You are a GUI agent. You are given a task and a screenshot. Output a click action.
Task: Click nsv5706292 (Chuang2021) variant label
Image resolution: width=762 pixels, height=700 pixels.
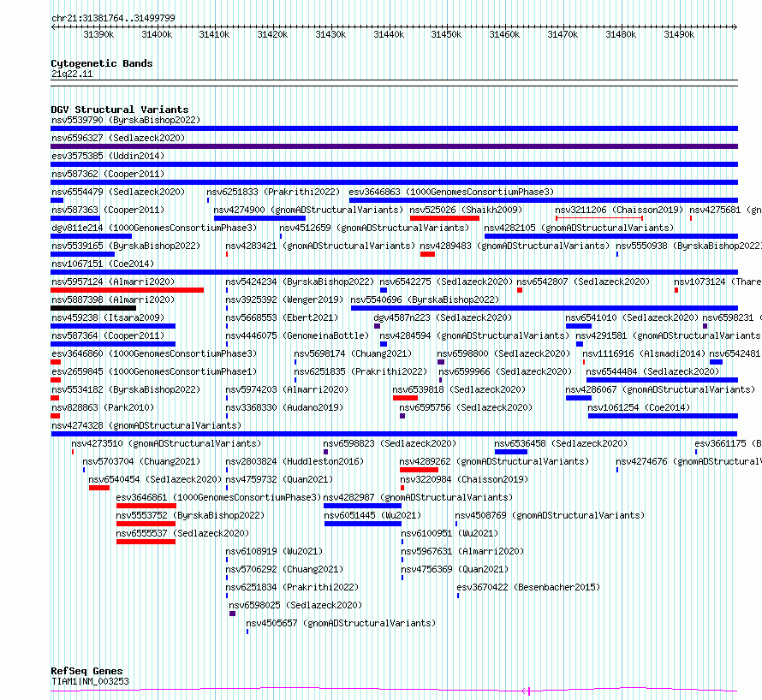(x=284, y=569)
